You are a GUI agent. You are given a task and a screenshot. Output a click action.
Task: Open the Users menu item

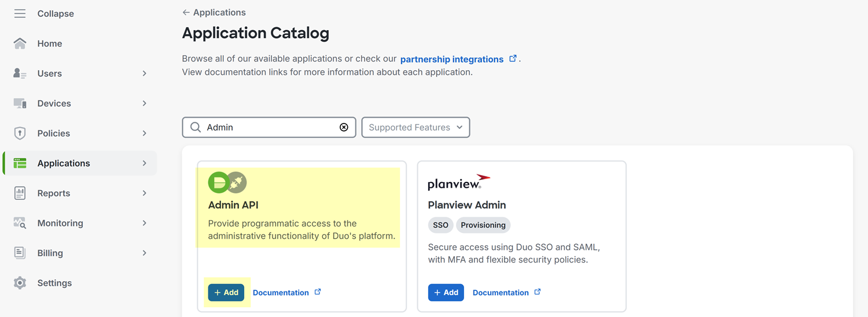tap(50, 74)
